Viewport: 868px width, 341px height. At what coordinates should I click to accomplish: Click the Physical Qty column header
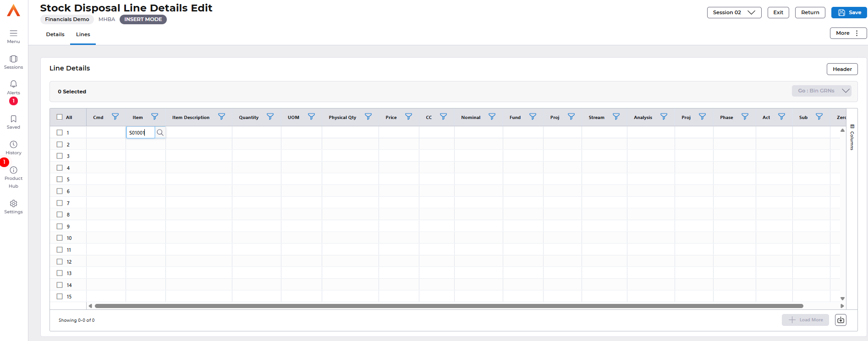[x=342, y=118]
